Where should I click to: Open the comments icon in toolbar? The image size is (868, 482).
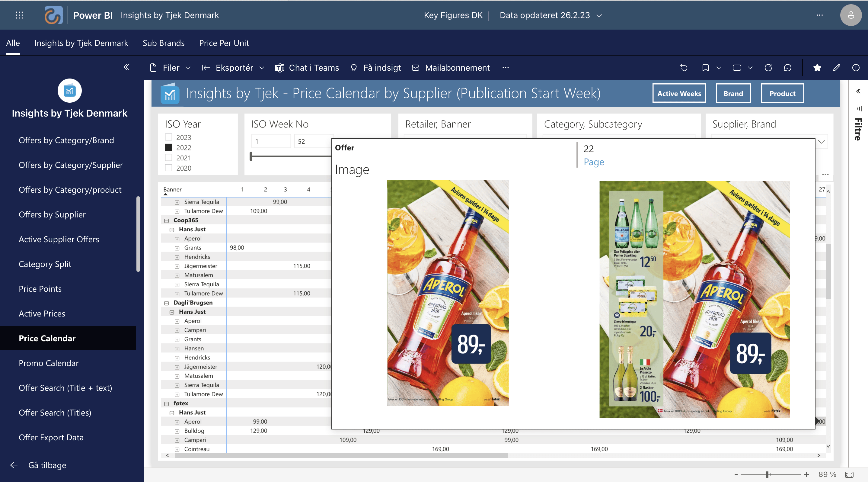coord(787,68)
